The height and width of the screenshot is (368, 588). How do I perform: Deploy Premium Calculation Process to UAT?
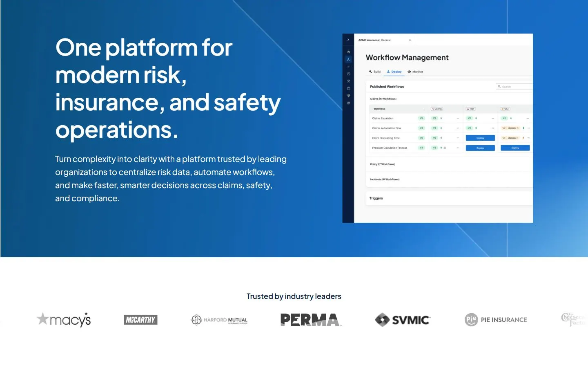[515, 148]
